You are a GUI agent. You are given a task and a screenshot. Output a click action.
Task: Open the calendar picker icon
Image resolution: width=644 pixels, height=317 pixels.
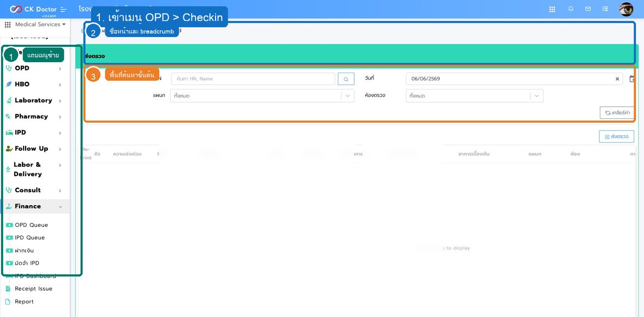[632, 79]
